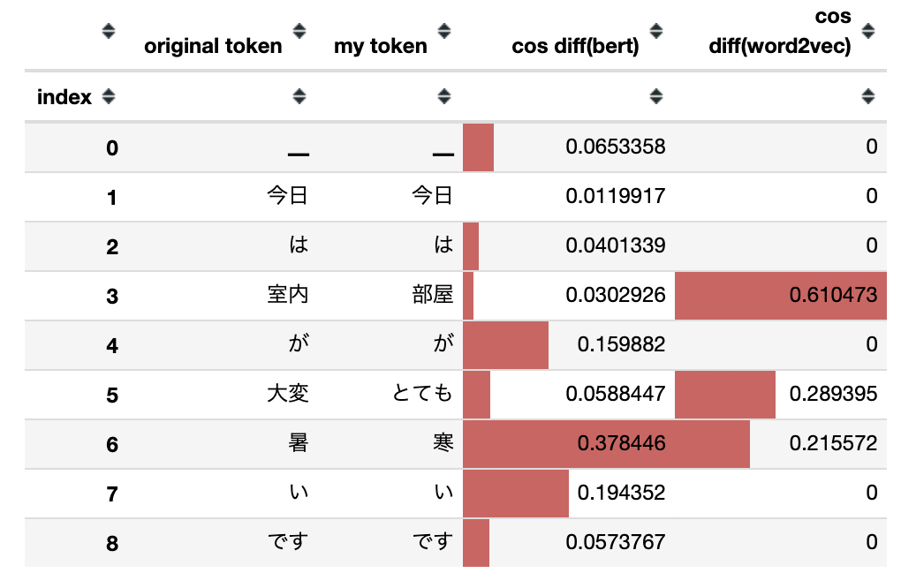
Task: Click second-row sort icon under my token
Action: [443, 96]
